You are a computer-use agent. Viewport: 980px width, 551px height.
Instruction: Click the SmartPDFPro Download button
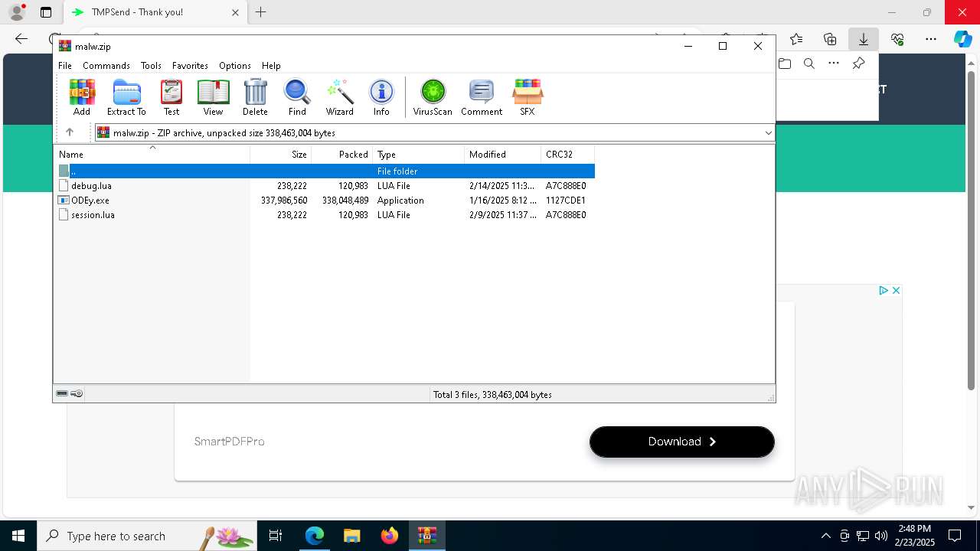(682, 442)
